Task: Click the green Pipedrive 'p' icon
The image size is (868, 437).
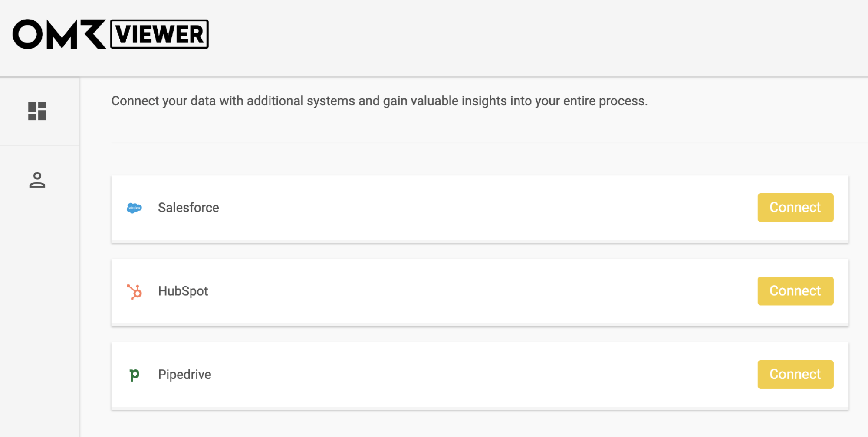Action: pyautogui.click(x=135, y=375)
